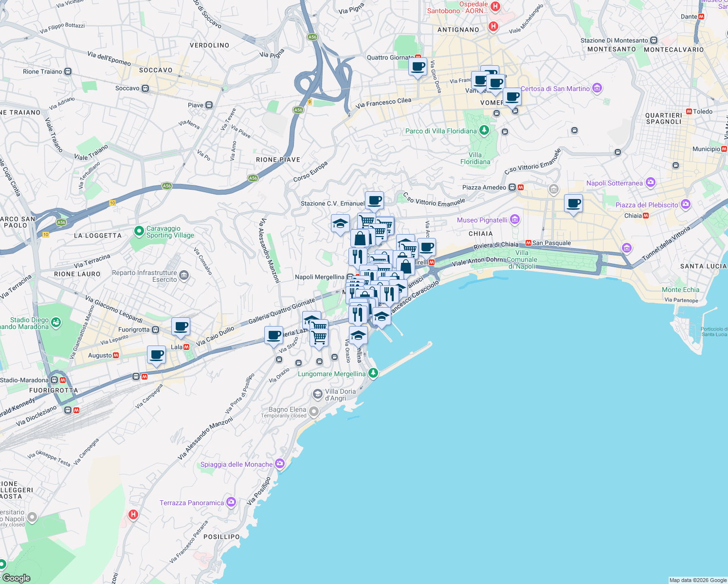Select Villa Doria d'Angri university icon
This screenshot has height=584, width=728.
point(318,394)
